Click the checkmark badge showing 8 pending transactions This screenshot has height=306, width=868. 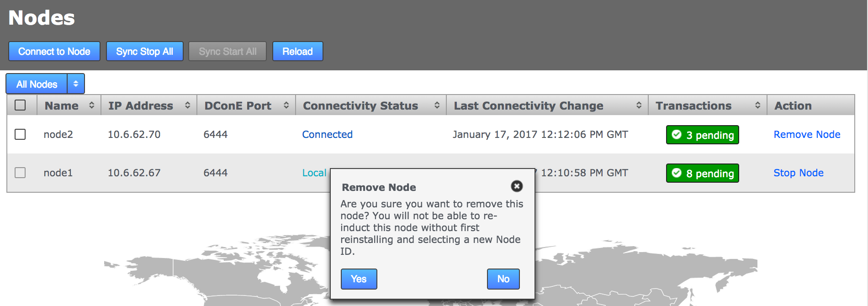pos(702,173)
